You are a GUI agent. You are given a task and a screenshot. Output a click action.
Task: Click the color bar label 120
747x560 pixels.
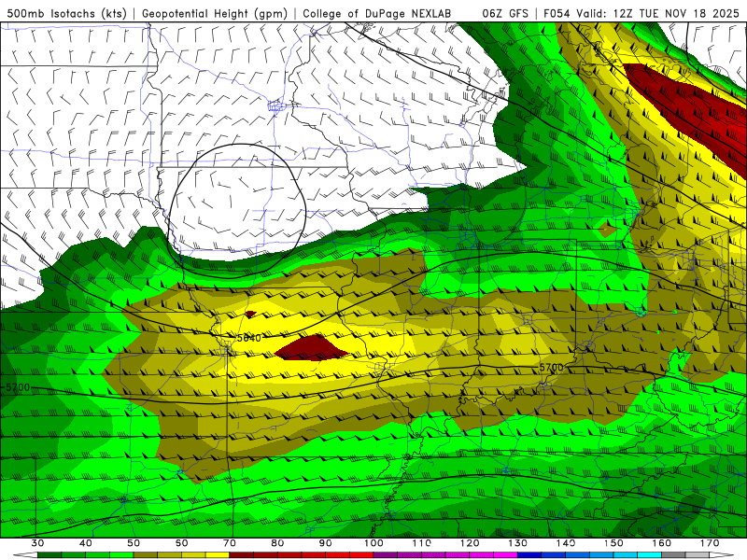pos(470,543)
